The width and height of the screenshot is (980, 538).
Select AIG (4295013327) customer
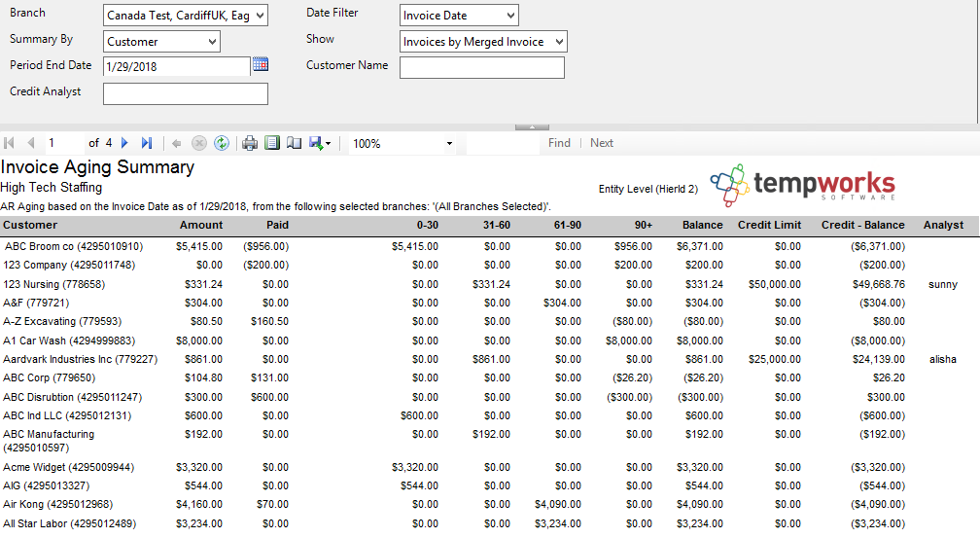pyautogui.click(x=47, y=485)
